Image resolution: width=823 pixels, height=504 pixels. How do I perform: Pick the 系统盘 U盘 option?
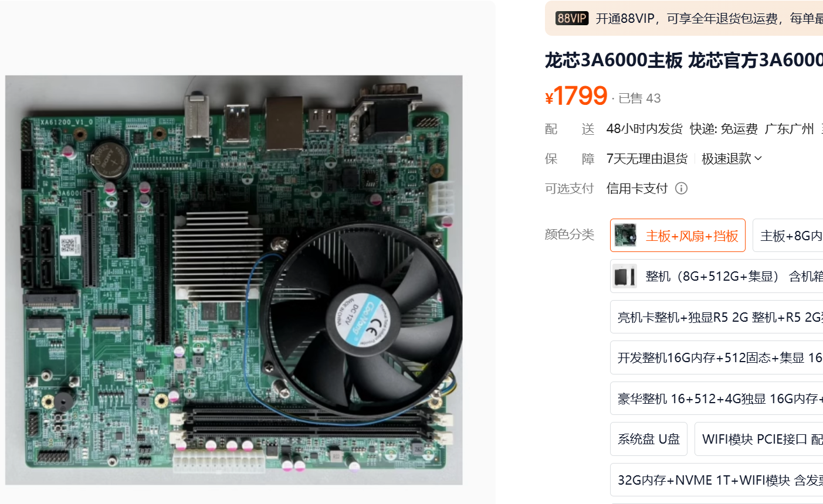click(649, 439)
